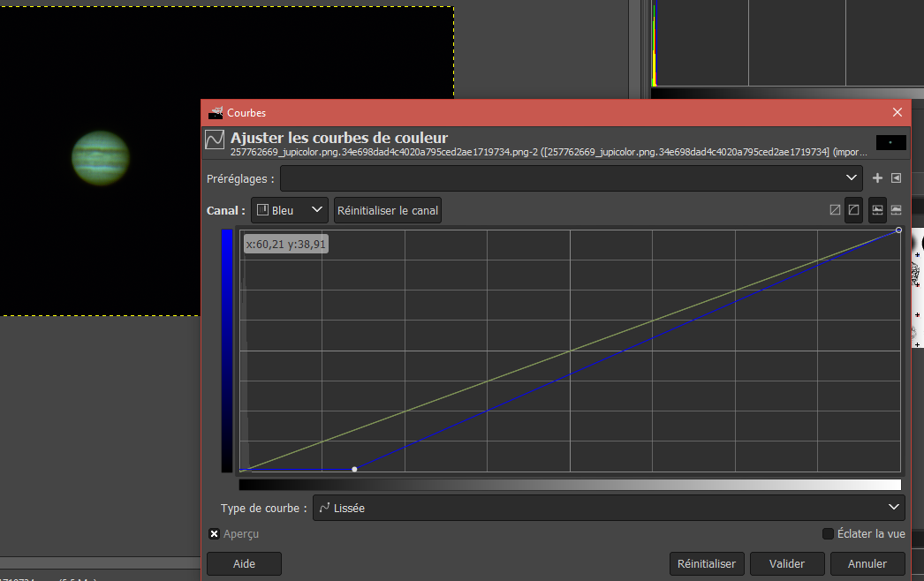The height and width of the screenshot is (581, 924).
Task: Switch curves to perceptual mode
Action: [854, 210]
